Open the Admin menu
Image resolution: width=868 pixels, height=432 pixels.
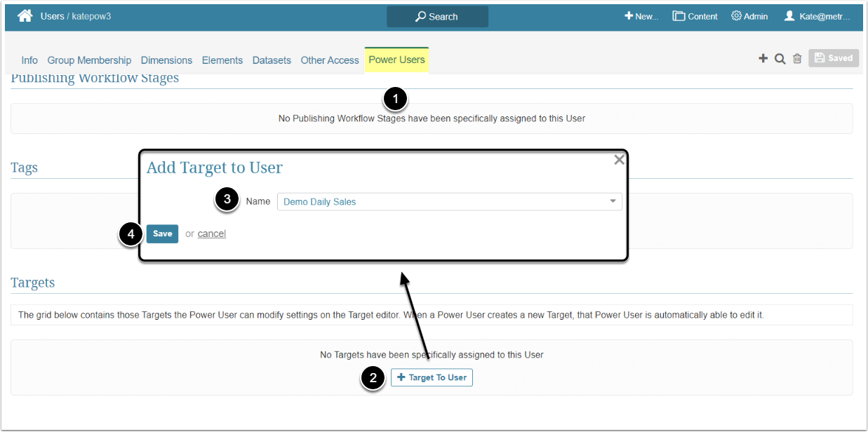(749, 16)
